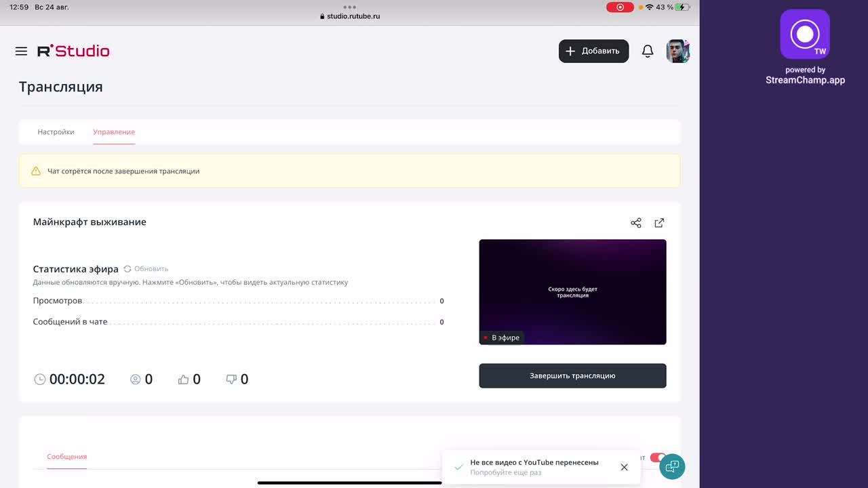Image resolution: width=868 pixels, height=488 pixels.
Task: End the stream with Завершить трансляцию
Action: [x=572, y=375]
